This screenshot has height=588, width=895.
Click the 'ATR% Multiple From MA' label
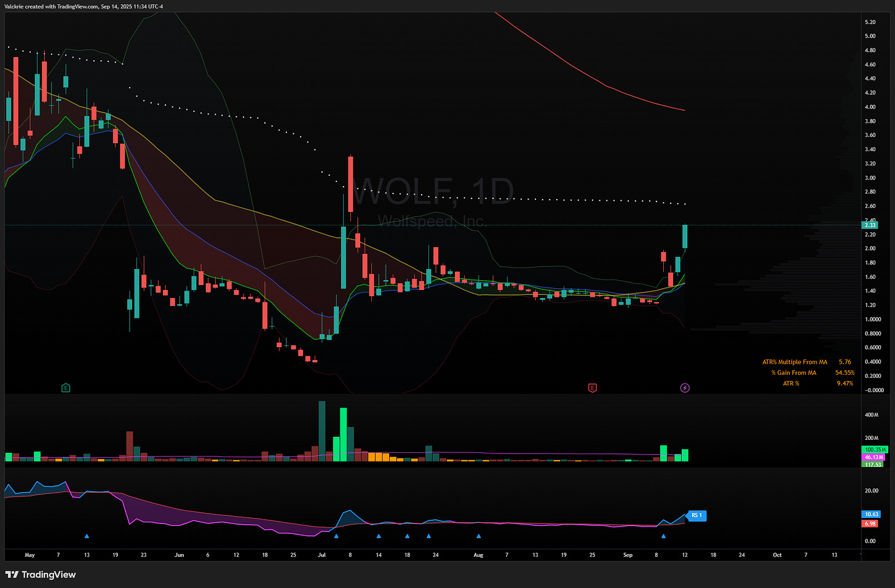click(x=795, y=362)
